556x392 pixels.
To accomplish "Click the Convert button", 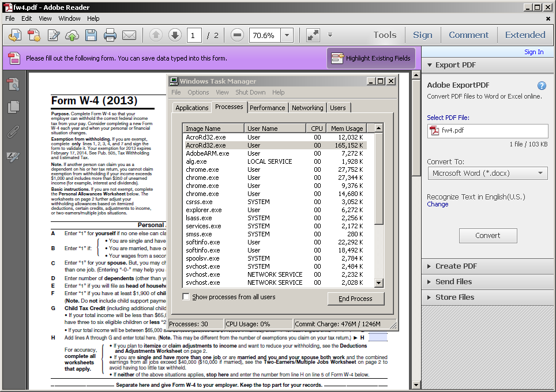I will tap(488, 236).
